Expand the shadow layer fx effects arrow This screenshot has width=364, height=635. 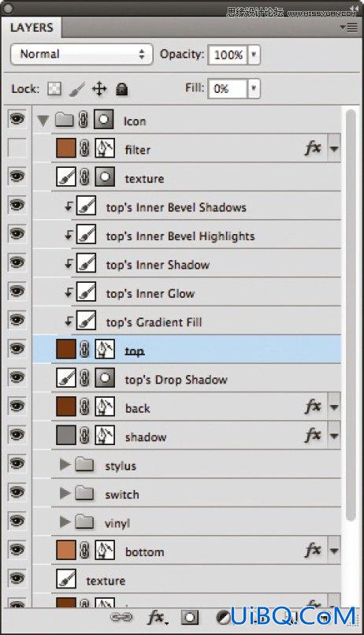click(x=334, y=436)
